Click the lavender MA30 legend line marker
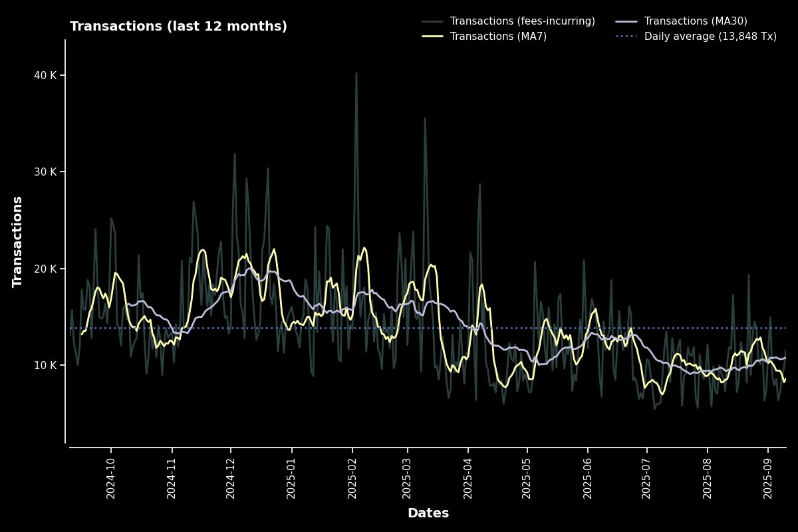 (x=628, y=21)
